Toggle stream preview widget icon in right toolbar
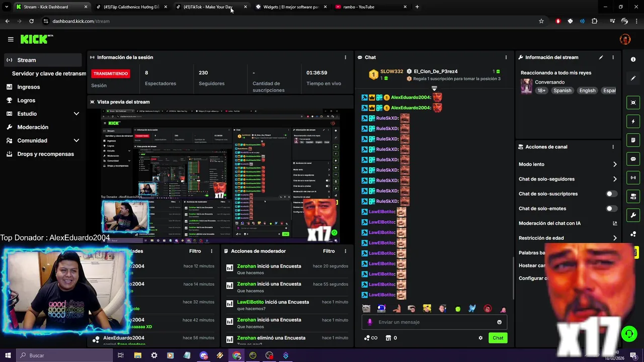Viewport: 644px width, 362px height. [633, 103]
